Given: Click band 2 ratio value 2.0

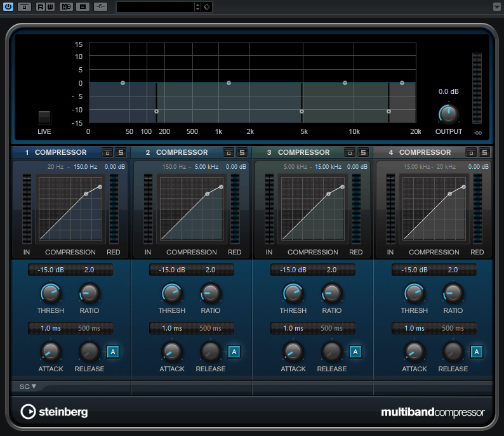Looking at the screenshot, I should click(210, 270).
